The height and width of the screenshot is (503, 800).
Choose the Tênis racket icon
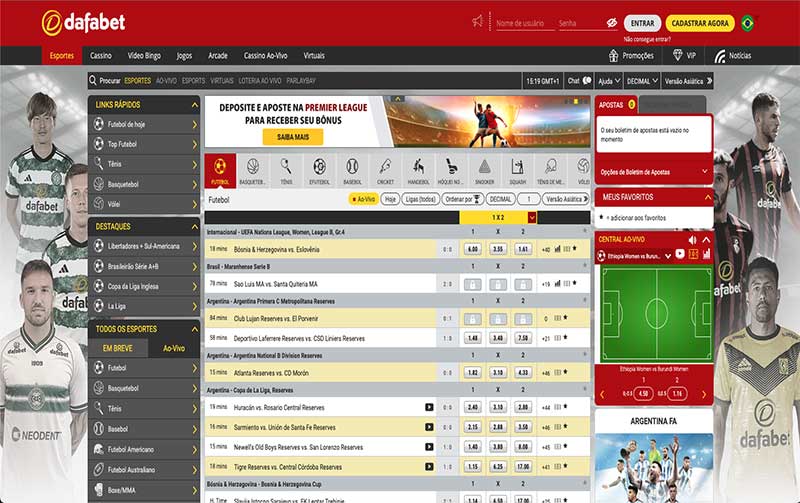coord(286,170)
